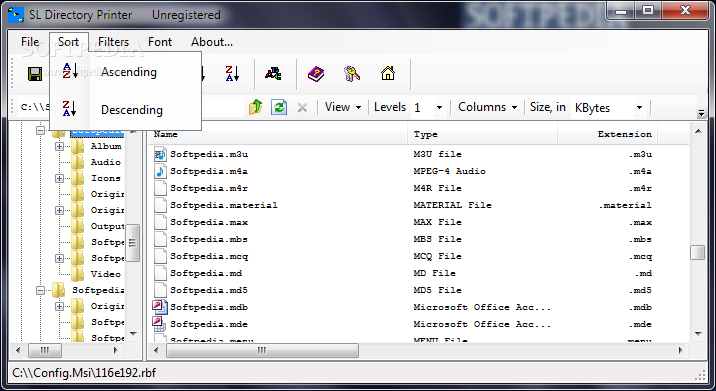Click the A-Z icon beside Ascending
716x391 pixels.
[x=69, y=71]
